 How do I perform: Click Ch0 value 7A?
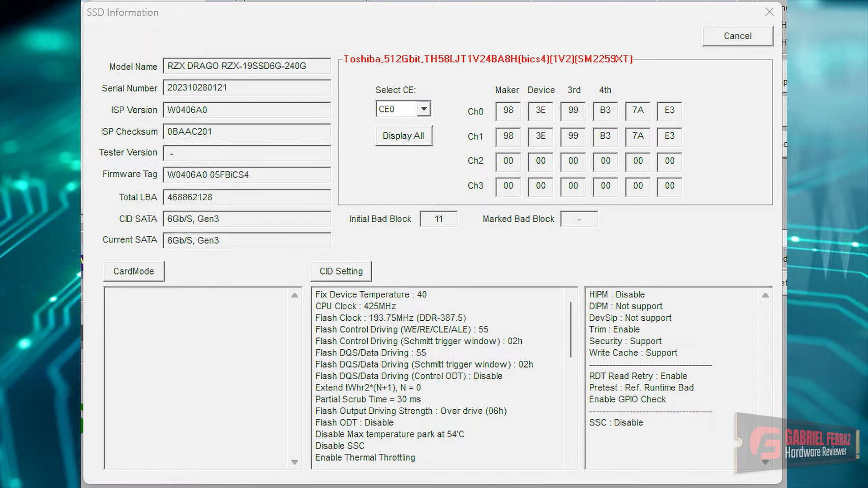click(638, 111)
